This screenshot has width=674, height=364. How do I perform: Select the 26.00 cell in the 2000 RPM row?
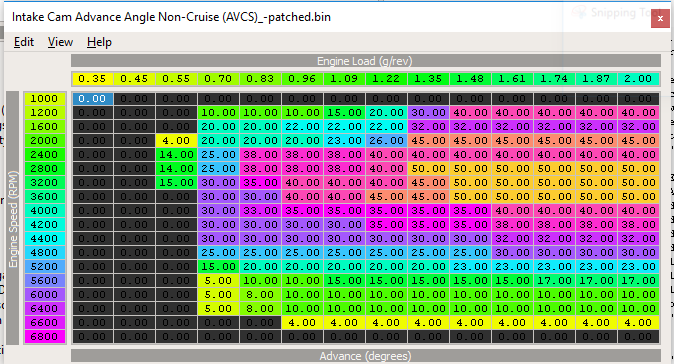[x=386, y=141]
